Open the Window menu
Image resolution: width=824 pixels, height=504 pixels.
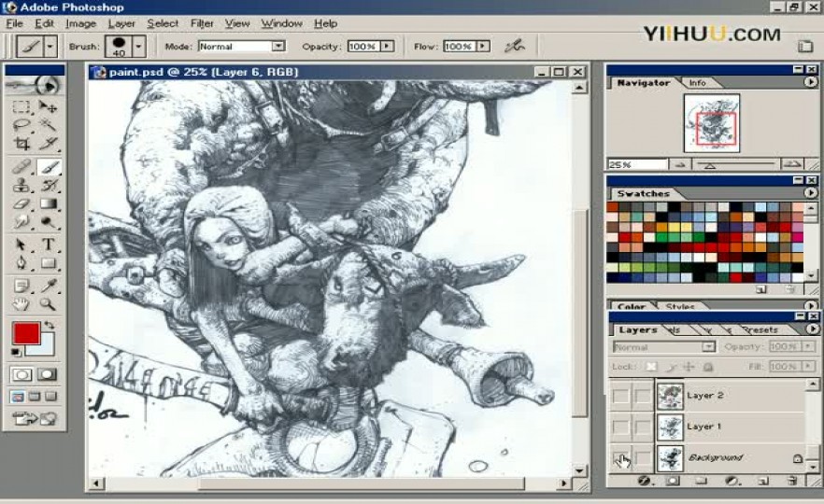click(282, 23)
